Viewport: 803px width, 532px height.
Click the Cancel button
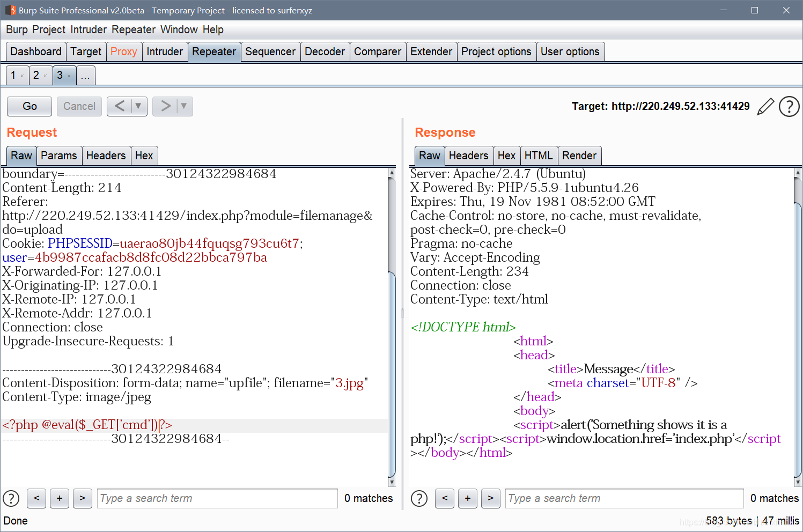click(79, 106)
